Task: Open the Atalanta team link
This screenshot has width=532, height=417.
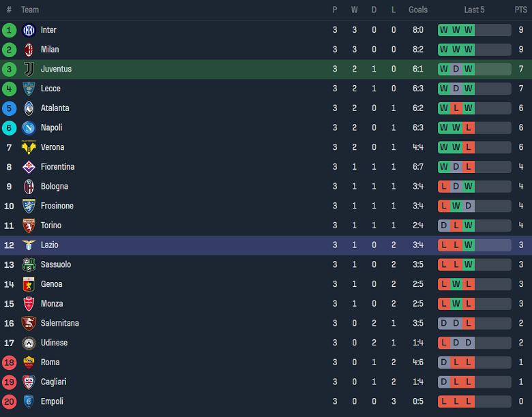Action: click(55, 108)
